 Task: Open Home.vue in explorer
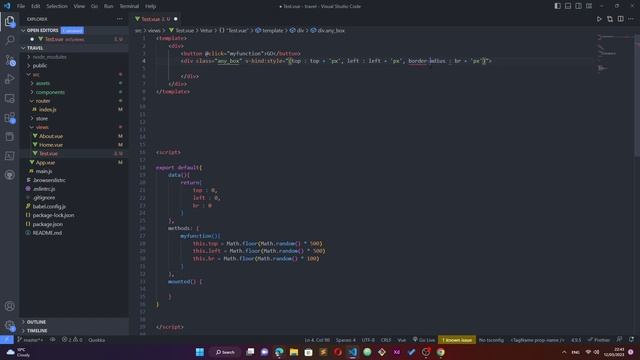point(51,145)
